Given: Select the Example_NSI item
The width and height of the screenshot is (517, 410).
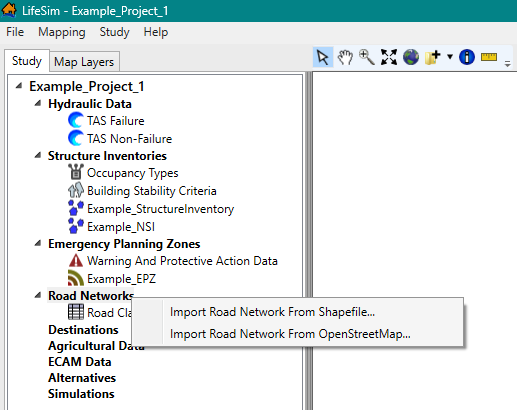Looking at the screenshot, I should click(121, 227).
